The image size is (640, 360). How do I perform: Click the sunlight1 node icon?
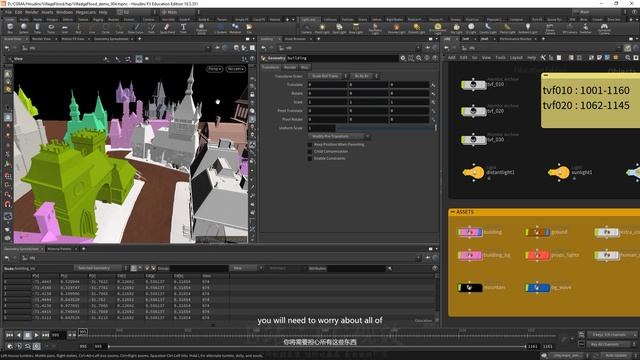(x=559, y=172)
